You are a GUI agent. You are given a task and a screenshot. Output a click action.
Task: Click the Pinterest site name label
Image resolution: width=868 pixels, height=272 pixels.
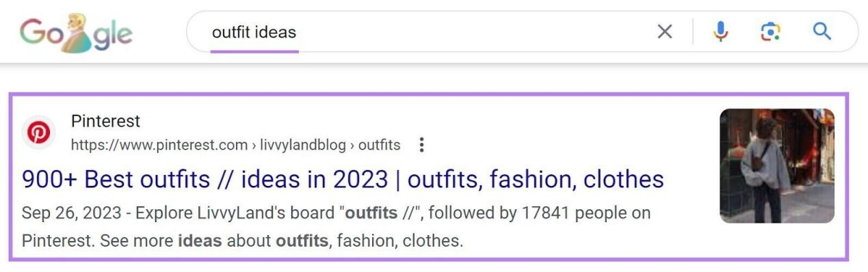pyautogui.click(x=105, y=122)
